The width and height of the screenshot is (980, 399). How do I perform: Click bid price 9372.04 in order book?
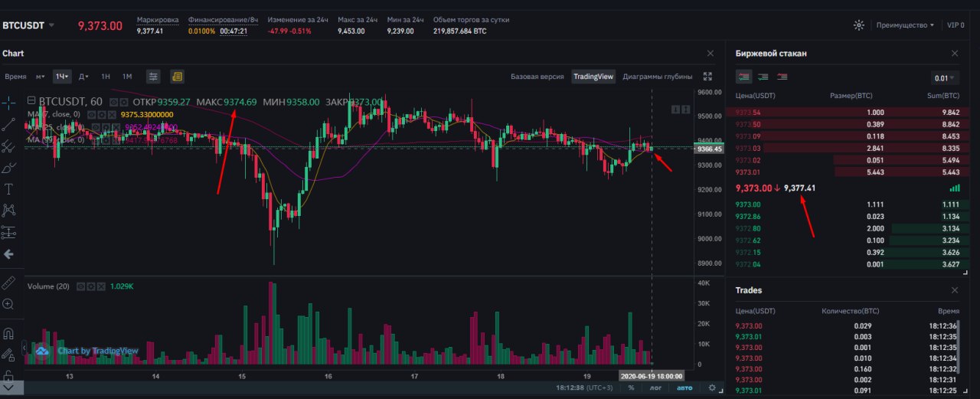(748, 264)
